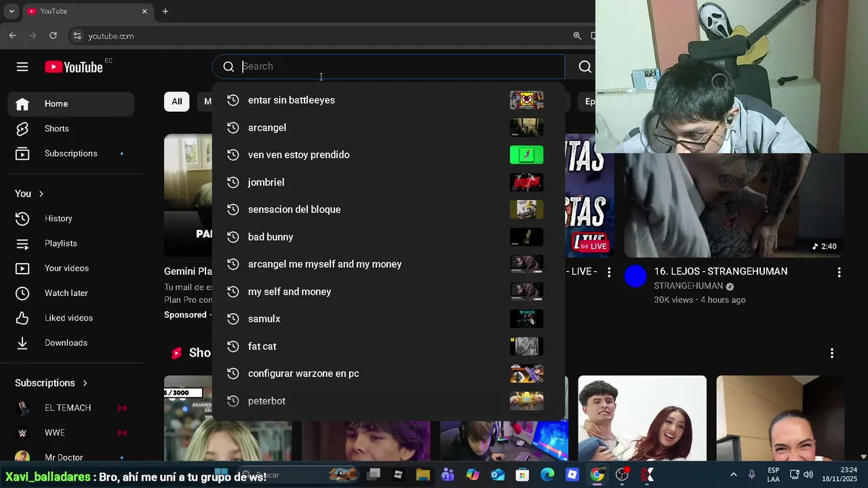Screen dimensions: 868x488
Task: Click thumbnail next to 'entar sin battleeyes' suggestion
Action: 526,100
